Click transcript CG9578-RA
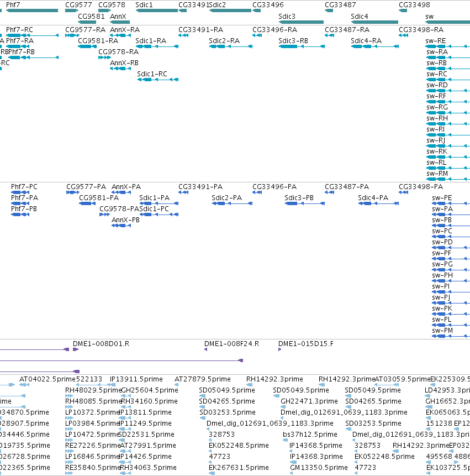Image resolution: width=470 pixels, height=476 pixels. pyautogui.click(x=104, y=57)
